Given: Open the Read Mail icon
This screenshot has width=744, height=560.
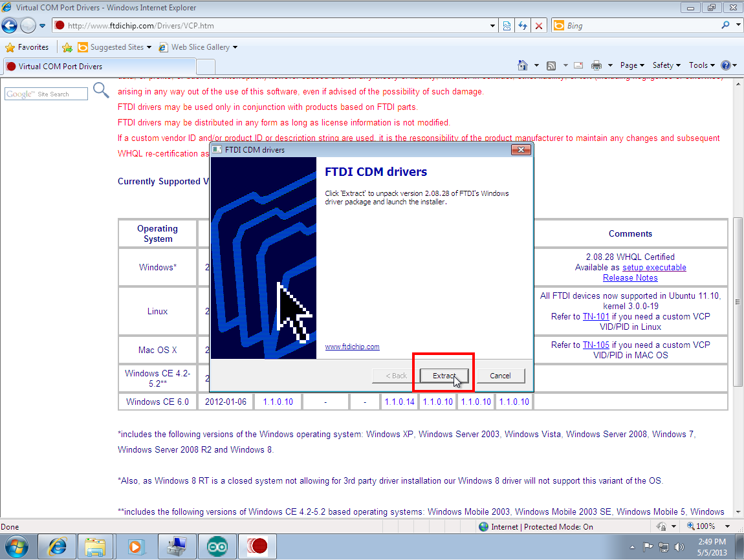Looking at the screenshot, I should (578, 65).
